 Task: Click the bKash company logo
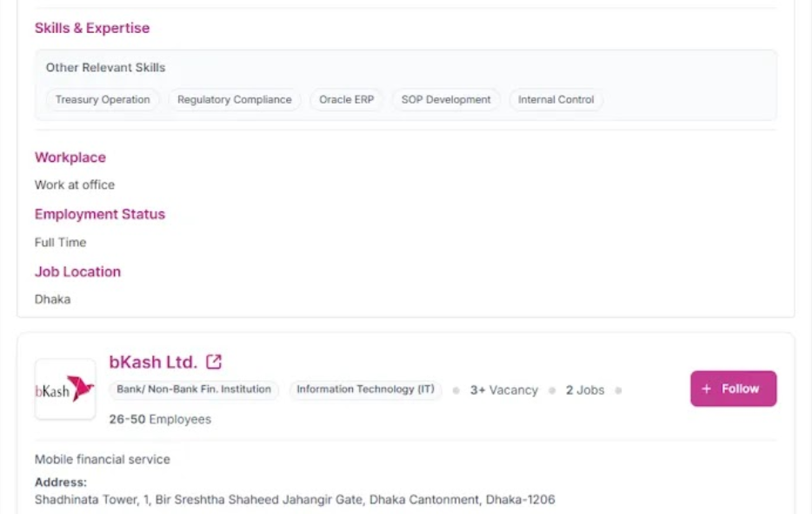[x=65, y=389]
